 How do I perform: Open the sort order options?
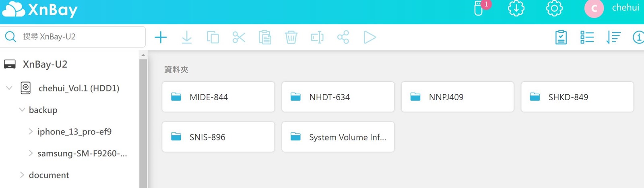pos(613,37)
